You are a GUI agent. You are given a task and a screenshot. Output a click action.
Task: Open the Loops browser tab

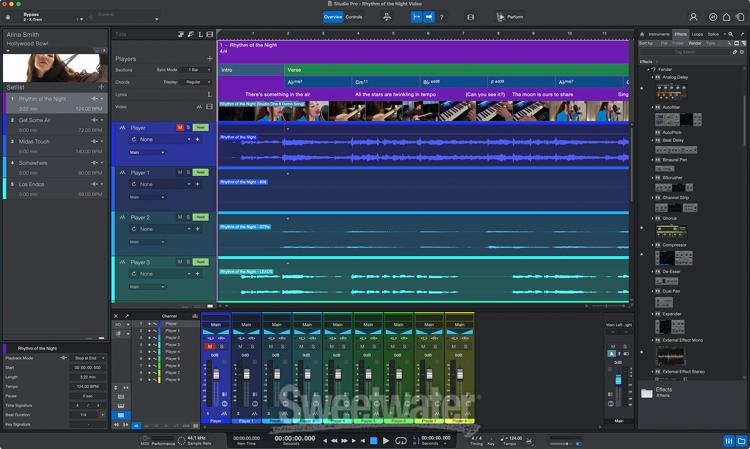697,34
